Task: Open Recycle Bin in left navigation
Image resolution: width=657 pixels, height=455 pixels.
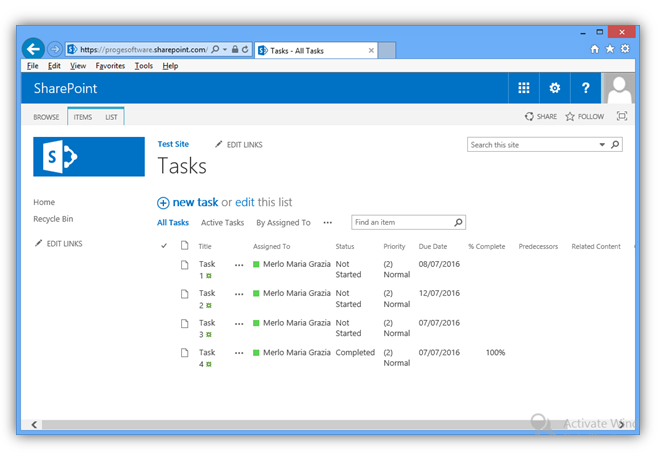Action: pos(53,219)
